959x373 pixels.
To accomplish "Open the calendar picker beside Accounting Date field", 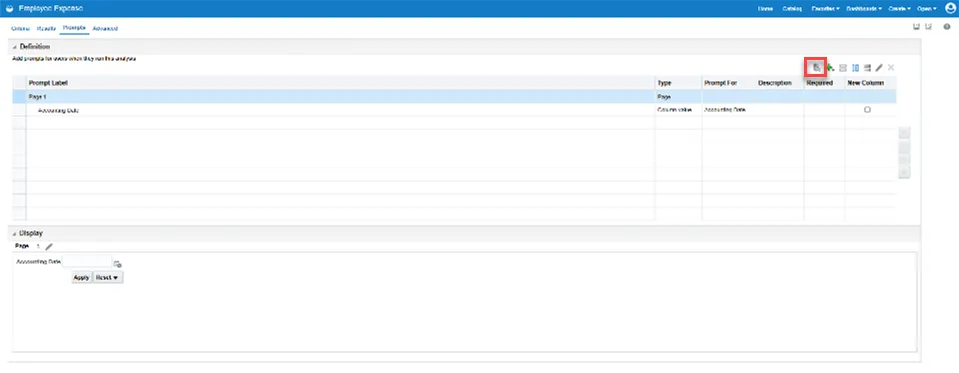I will (117, 264).
